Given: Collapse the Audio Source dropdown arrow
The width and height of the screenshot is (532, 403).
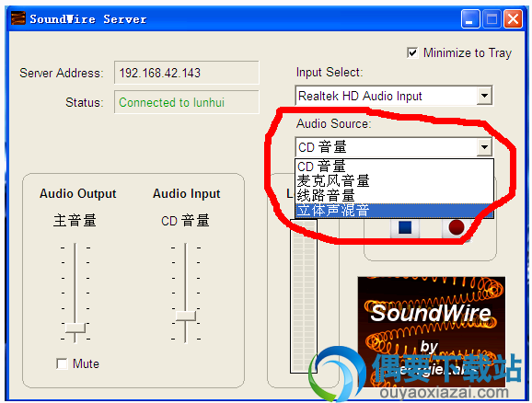Looking at the screenshot, I should click(484, 147).
